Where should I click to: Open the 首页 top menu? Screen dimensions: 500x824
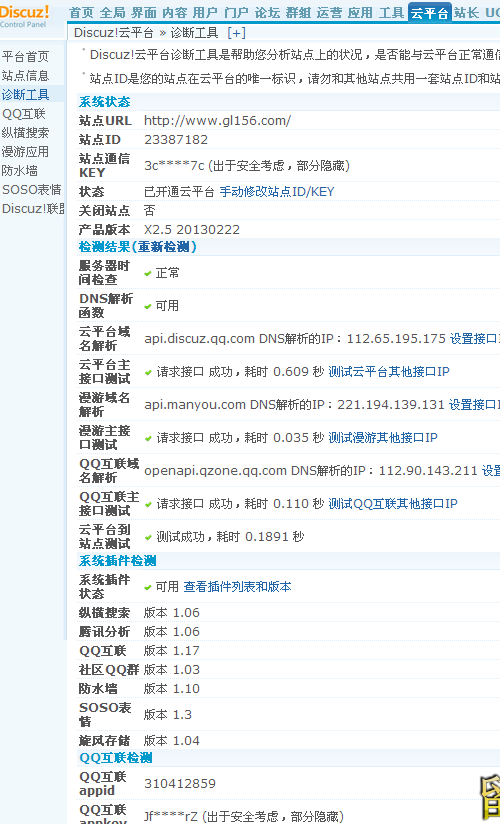[81, 13]
